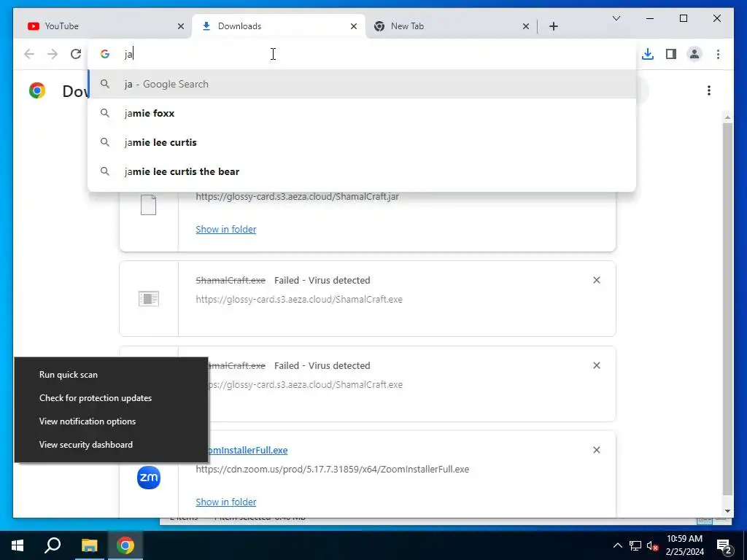The height and width of the screenshot is (560, 747).
Task: Click the ShamalCraft.jar file icon
Action: [148, 205]
